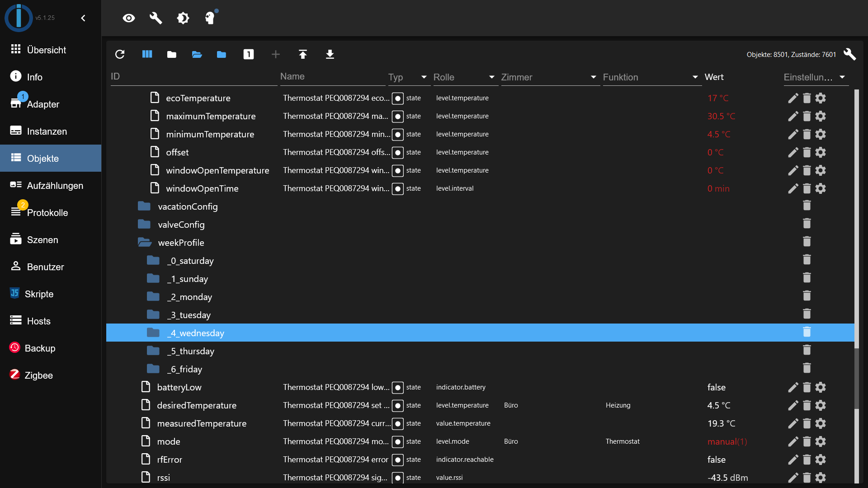Open the column configuration icon in toolbar
868x488 pixels.
[x=147, y=55]
